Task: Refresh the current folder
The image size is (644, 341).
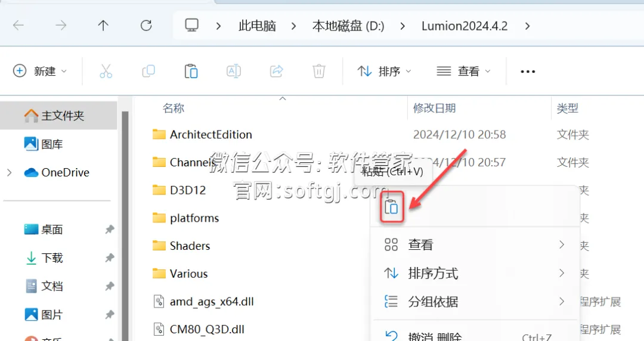Action: (146, 26)
